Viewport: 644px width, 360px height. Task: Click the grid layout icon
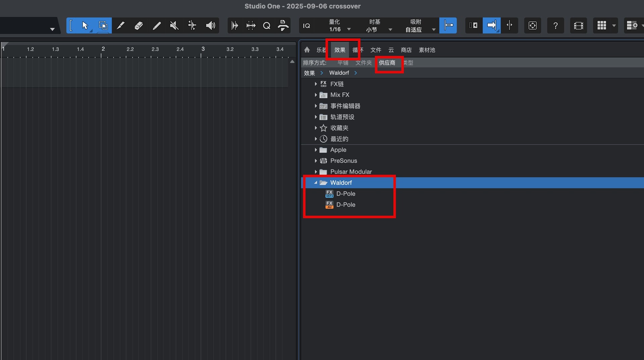(x=602, y=25)
